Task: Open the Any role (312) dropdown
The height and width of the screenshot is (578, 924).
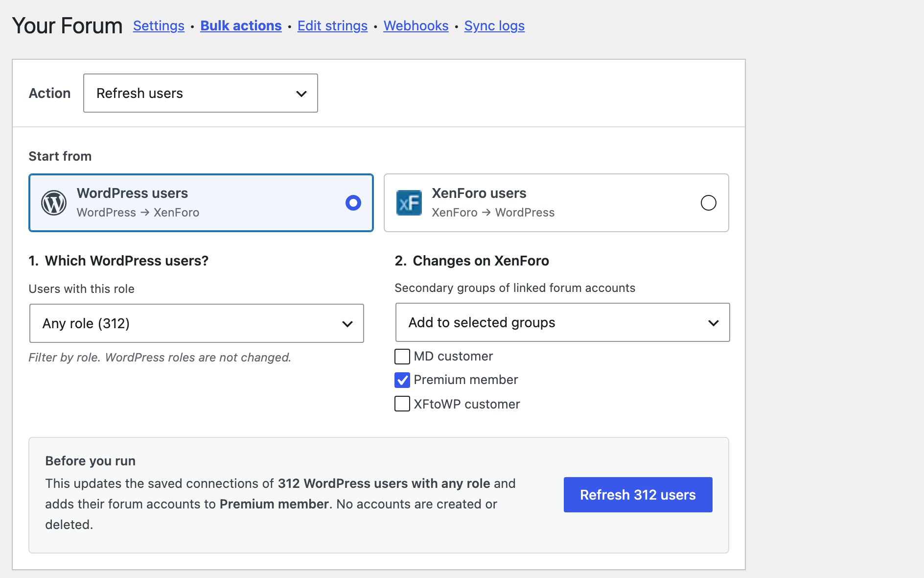Action: (197, 323)
